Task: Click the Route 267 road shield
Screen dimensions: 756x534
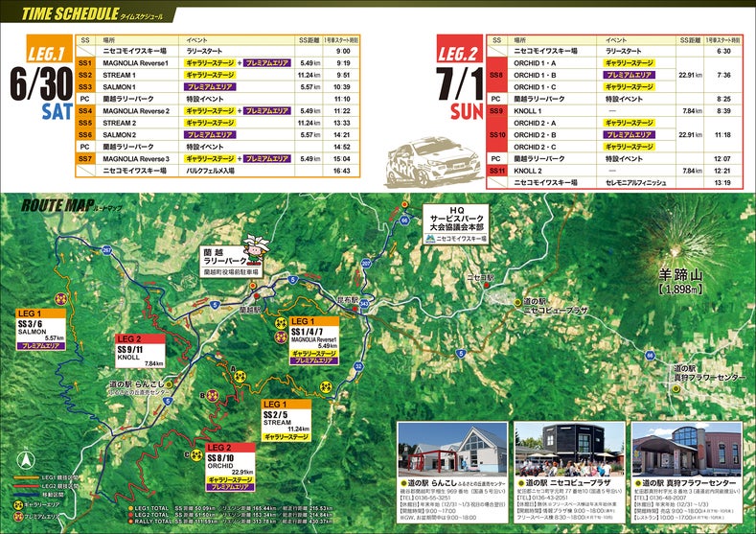Action: (107, 250)
